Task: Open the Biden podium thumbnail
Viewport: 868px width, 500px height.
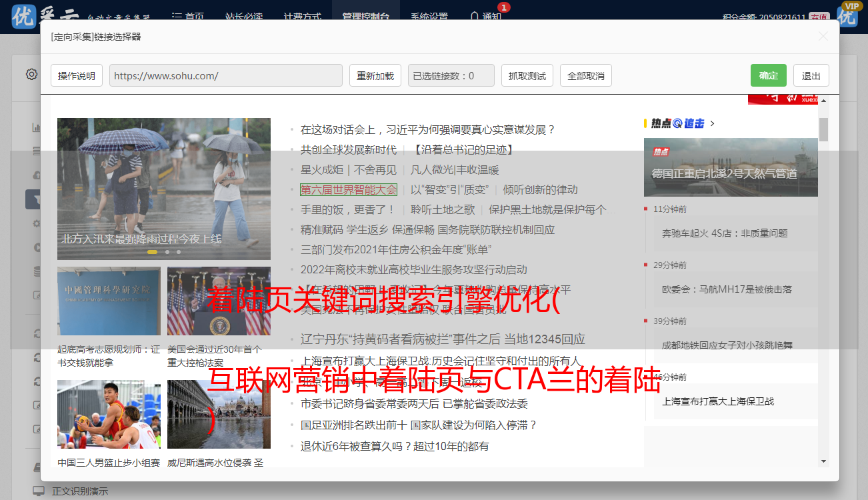Action: point(219,301)
